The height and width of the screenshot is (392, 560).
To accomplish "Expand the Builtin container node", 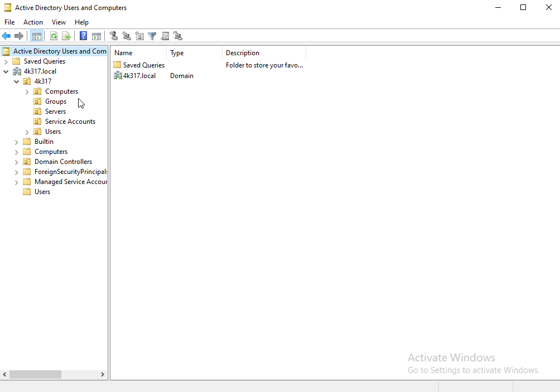I will click(x=16, y=142).
